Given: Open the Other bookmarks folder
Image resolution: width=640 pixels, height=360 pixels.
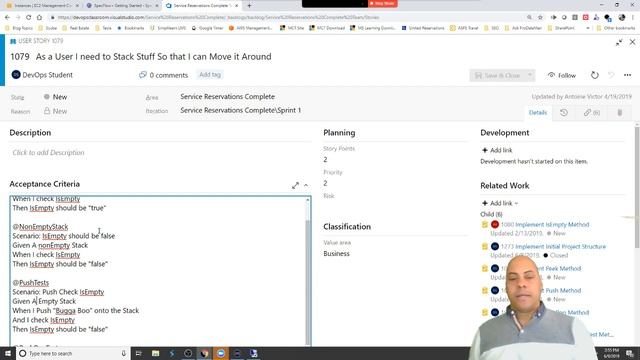Looking at the screenshot, I should [616, 28].
